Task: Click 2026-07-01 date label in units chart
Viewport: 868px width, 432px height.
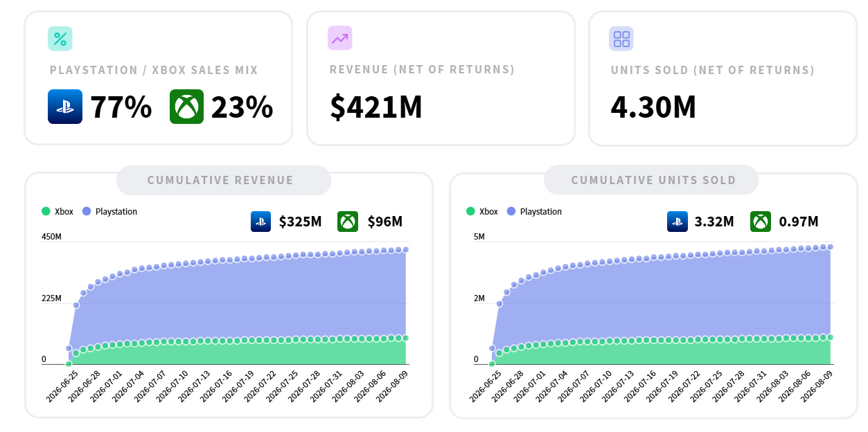Action: point(530,385)
